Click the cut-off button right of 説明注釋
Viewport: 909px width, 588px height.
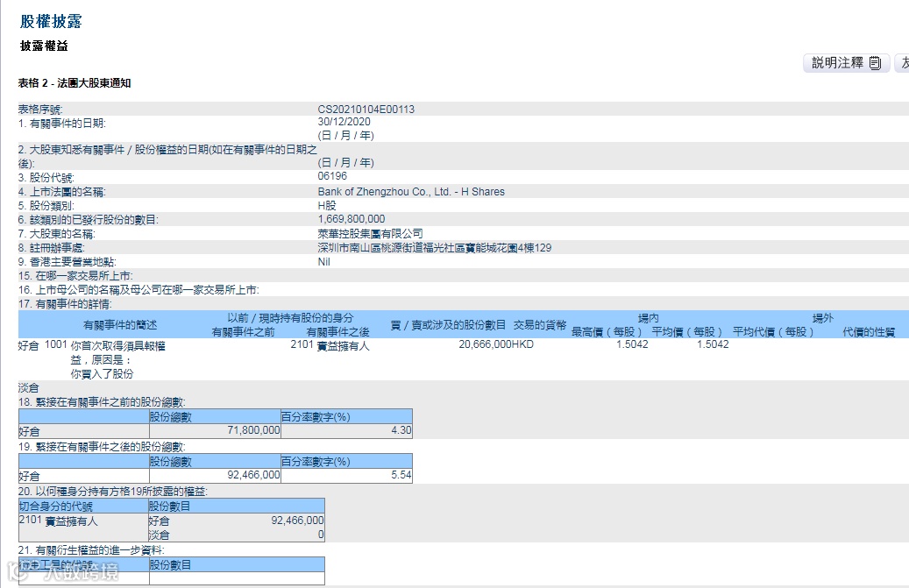[x=903, y=62]
